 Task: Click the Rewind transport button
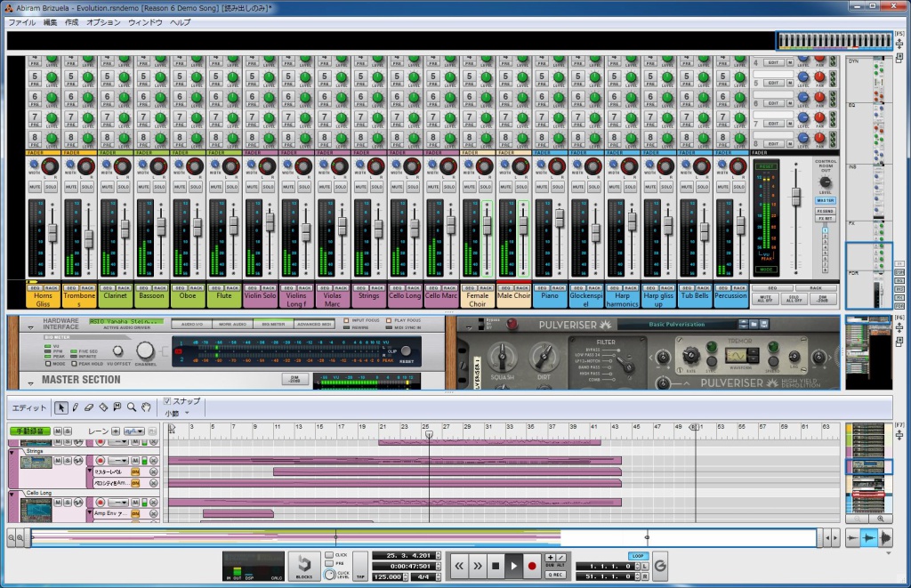460,565
